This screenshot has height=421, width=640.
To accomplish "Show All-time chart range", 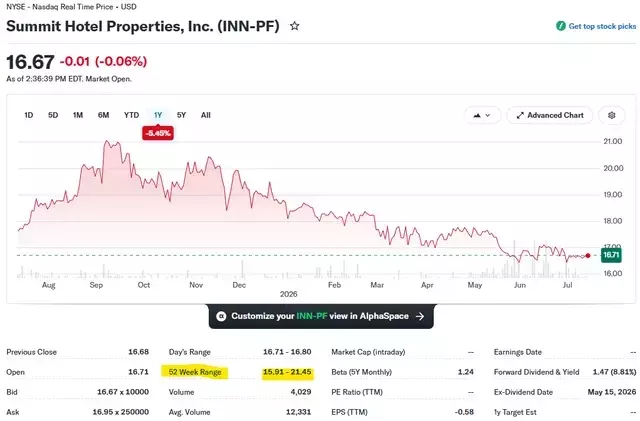I will (206, 115).
